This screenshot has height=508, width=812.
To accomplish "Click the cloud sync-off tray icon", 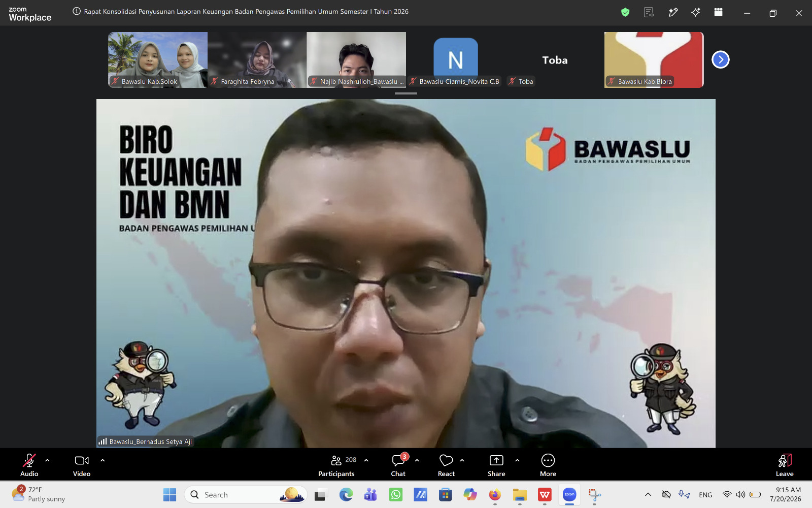I will pos(666,495).
